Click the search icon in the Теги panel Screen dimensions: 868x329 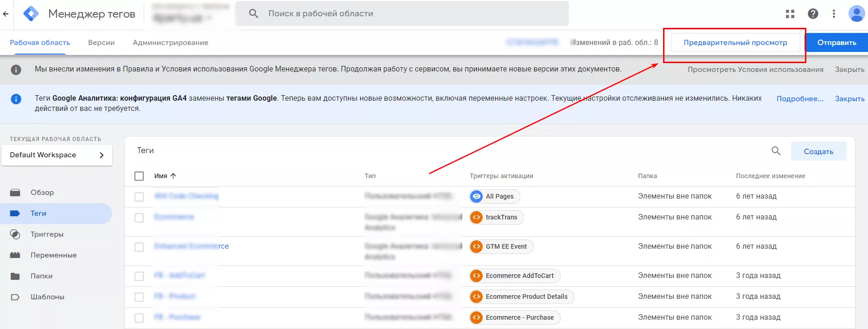(x=776, y=151)
